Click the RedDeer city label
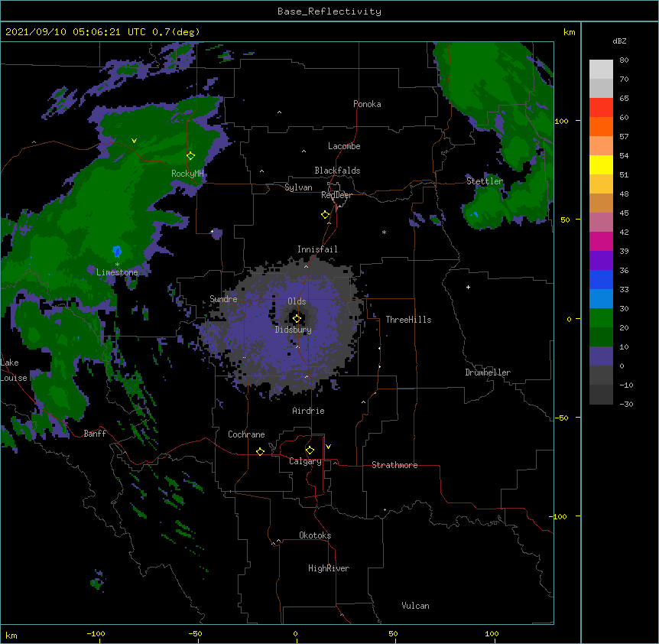Viewport: 659px width, 644px height. point(336,195)
